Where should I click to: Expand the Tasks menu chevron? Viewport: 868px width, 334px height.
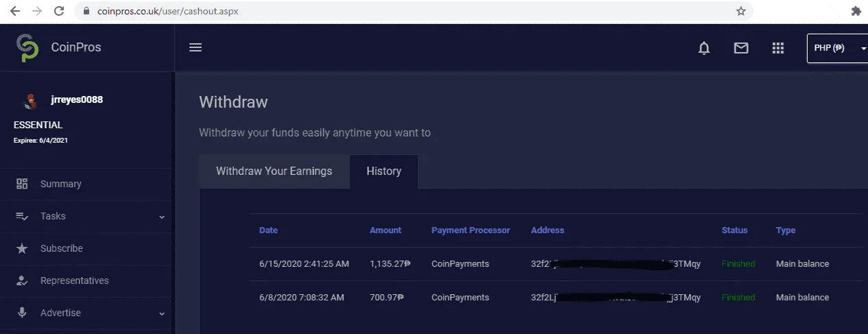162,217
